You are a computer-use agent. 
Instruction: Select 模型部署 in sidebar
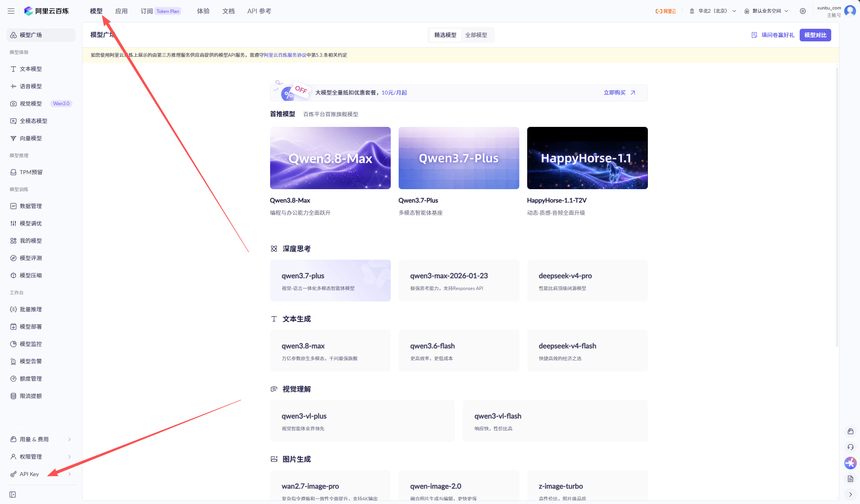[41, 327]
